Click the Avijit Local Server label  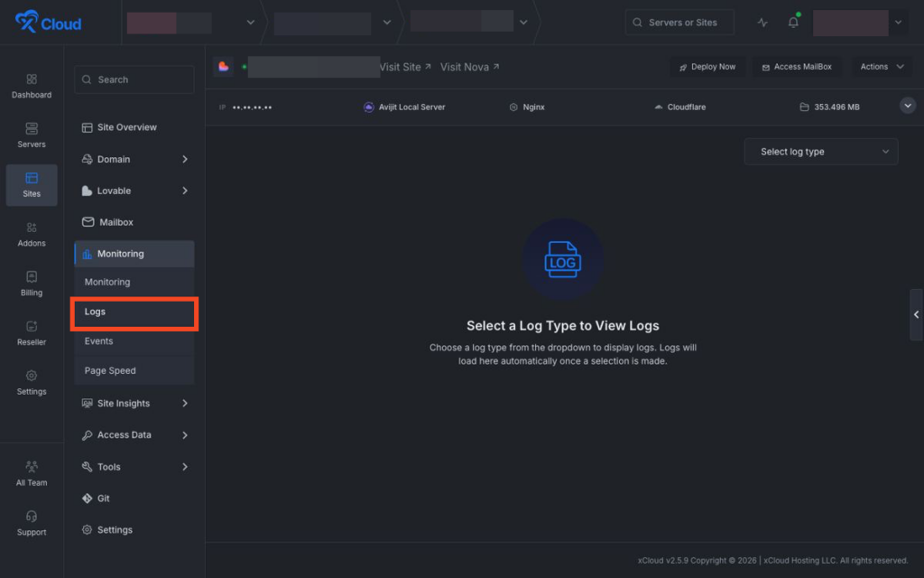click(x=411, y=107)
